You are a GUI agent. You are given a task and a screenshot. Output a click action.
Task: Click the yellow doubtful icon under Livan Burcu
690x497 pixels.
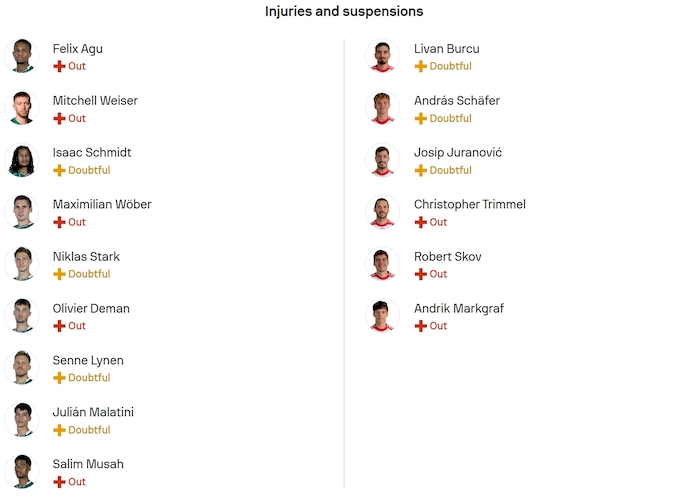pos(420,66)
